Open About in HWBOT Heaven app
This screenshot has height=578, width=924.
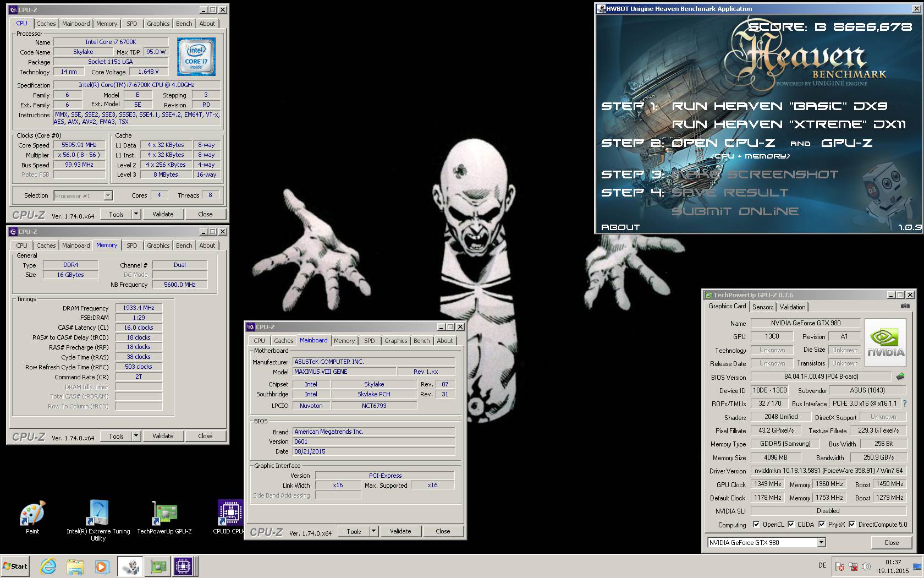click(620, 227)
